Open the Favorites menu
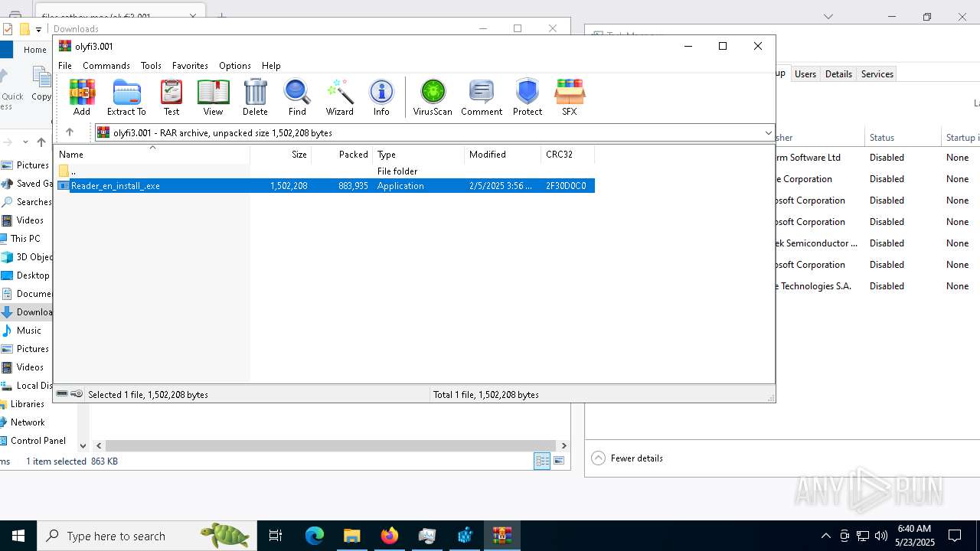Viewport: 980px width, 551px height. pos(190,66)
